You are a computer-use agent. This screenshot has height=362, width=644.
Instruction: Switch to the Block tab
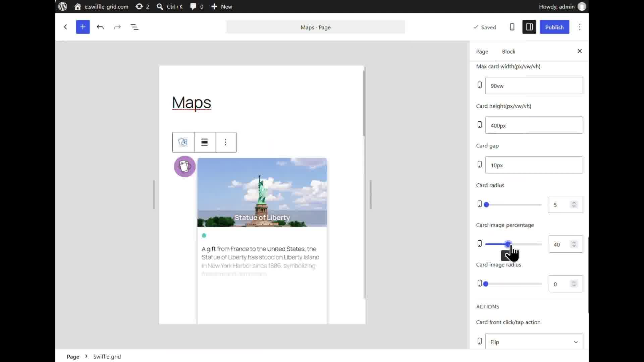tap(508, 52)
